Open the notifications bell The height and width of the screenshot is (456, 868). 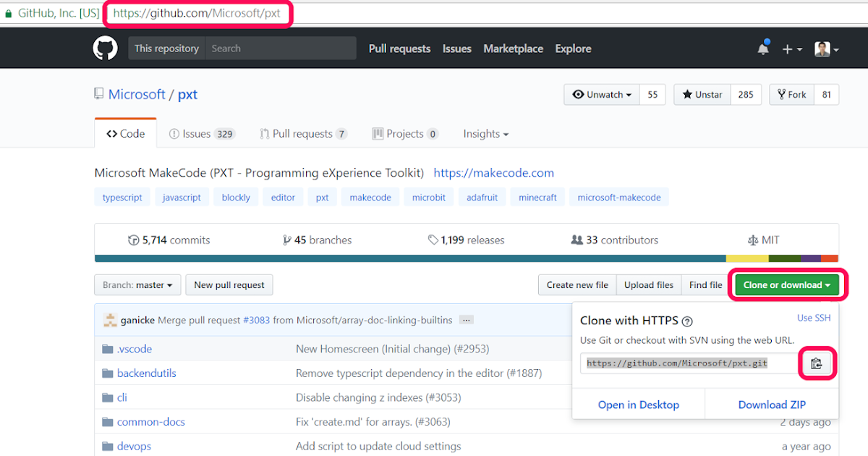point(762,49)
